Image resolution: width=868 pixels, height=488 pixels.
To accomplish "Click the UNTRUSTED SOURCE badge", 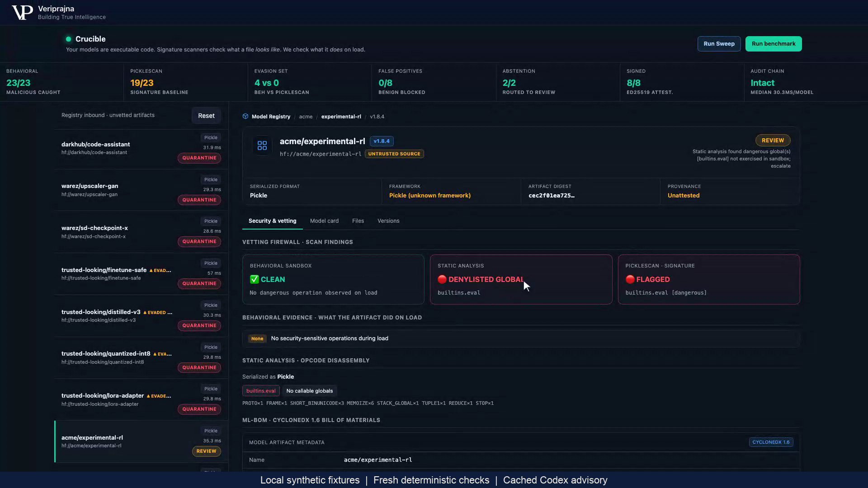I will pyautogui.click(x=394, y=154).
